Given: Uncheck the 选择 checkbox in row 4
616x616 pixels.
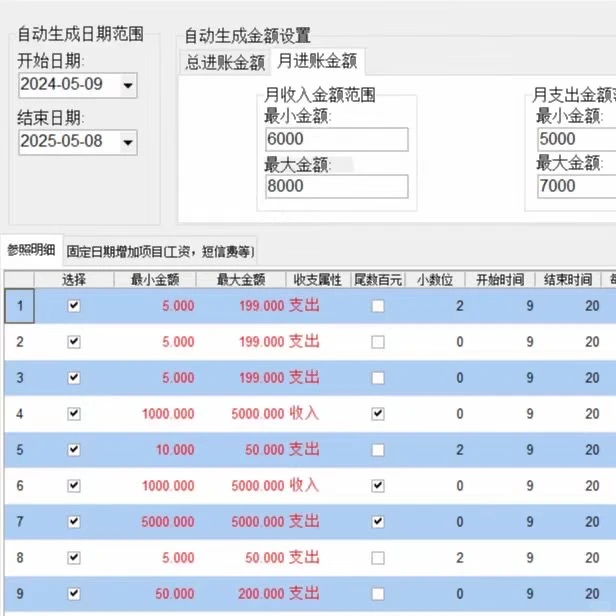Looking at the screenshot, I should 74,414.
